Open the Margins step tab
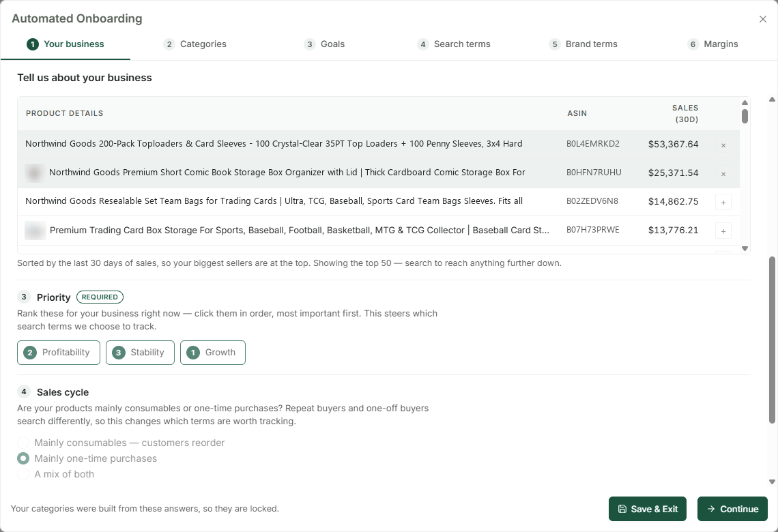Image resolution: width=778 pixels, height=532 pixels. 713,44
